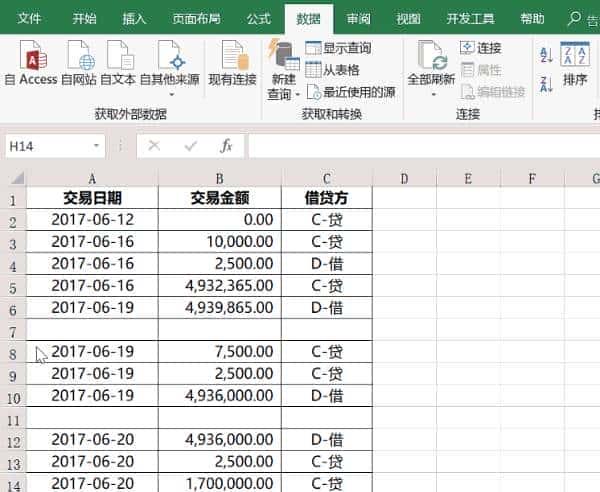The image size is (600, 492).
Task: Select cell with amount 4,932,365.00
Action: 220,285
